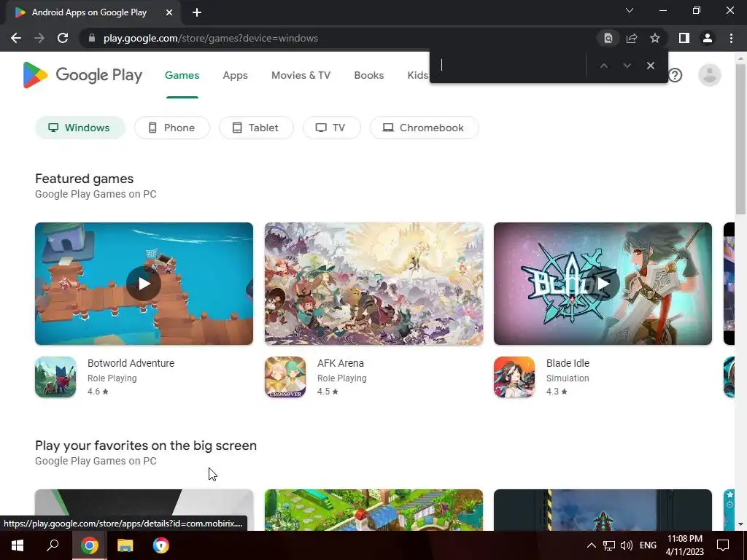Open the Google Play account avatar
747x560 pixels.
tap(710, 75)
